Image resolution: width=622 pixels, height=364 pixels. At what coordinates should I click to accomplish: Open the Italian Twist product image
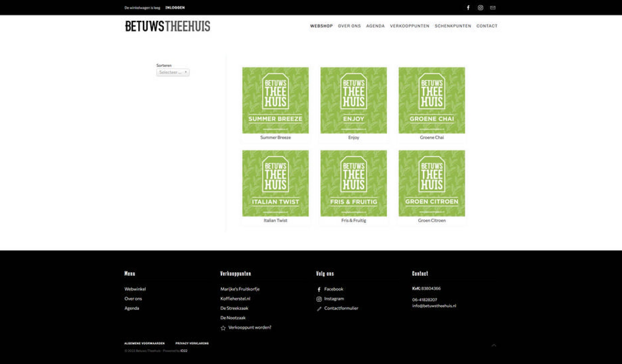point(275,183)
